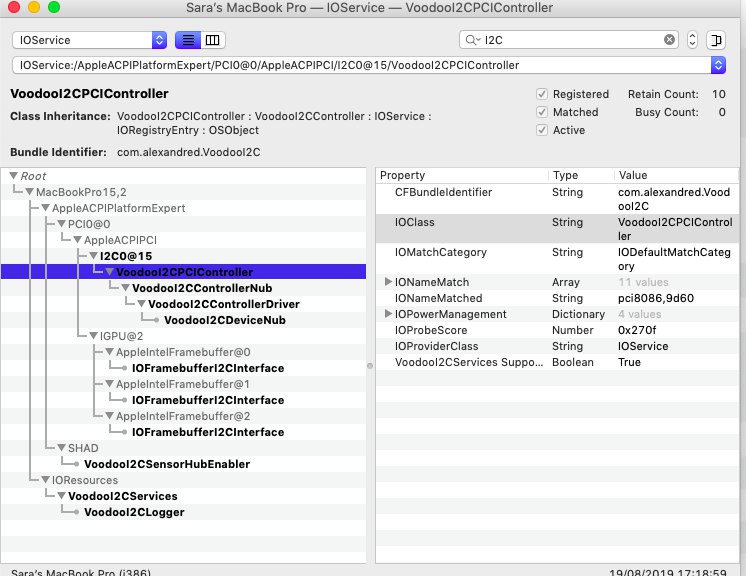Collapse the AppleACPIPlatformExpert node

(46, 208)
